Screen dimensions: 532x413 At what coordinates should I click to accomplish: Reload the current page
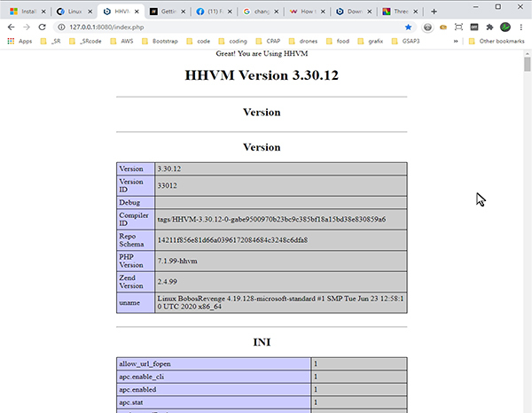point(42,27)
